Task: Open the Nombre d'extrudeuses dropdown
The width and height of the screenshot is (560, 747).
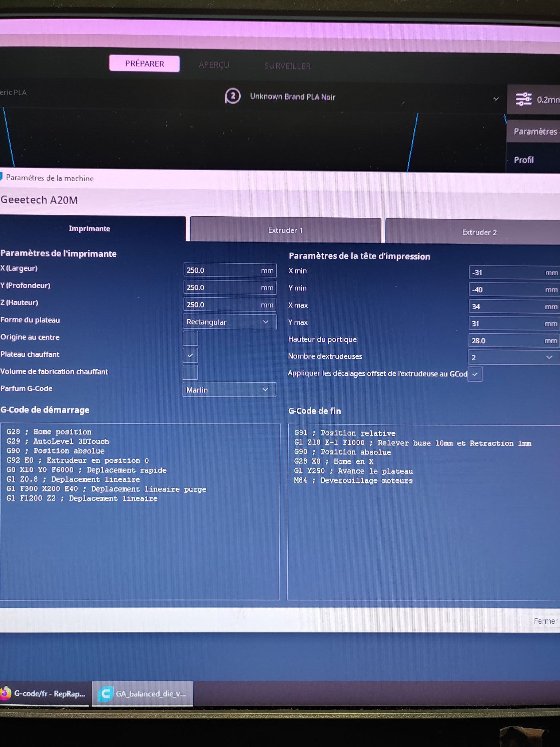Action: click(x=513, y=357)
